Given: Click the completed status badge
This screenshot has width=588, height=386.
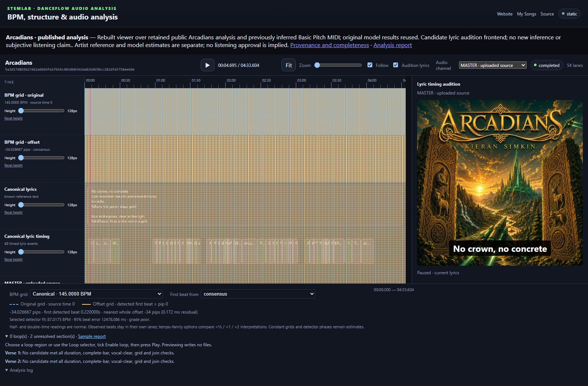Looking at the screenshot, I should pyautogui.click(x=546, y=65).
